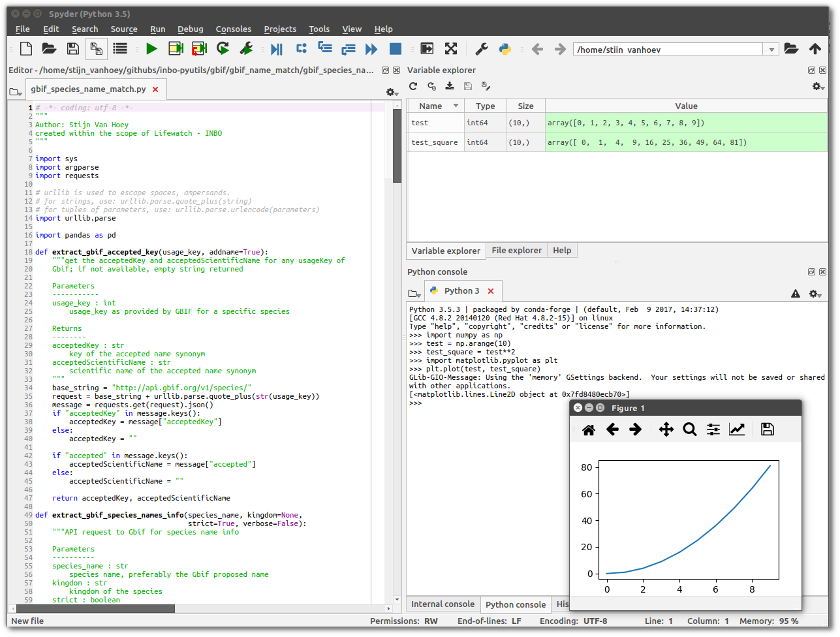Open the Editor options gear menu

392,93
